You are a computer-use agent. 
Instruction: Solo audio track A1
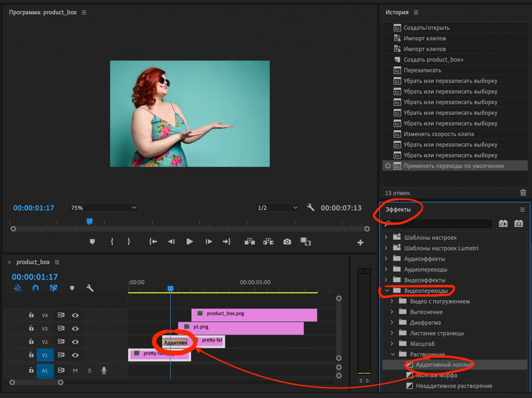(x=90, y=370)
